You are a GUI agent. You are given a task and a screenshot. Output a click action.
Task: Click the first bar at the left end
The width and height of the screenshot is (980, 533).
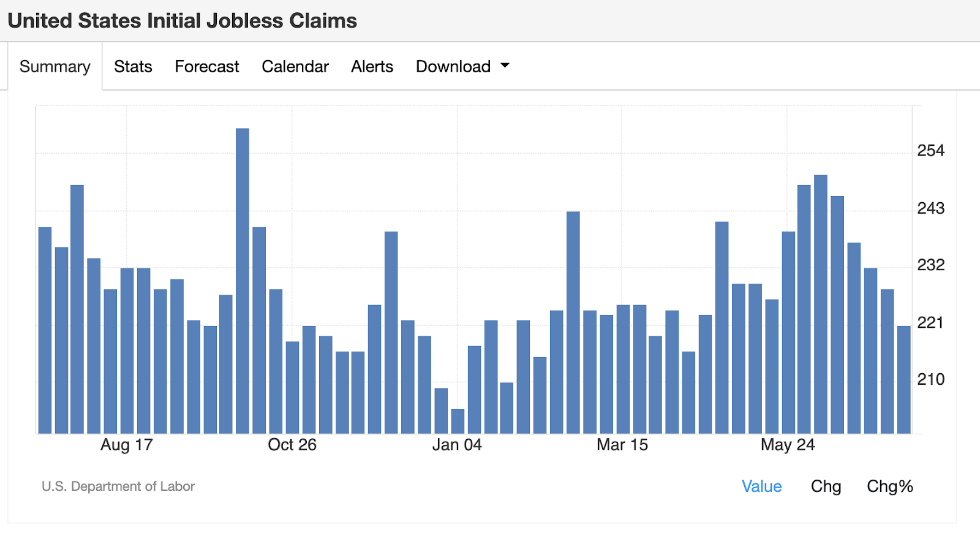click(45, 331)
